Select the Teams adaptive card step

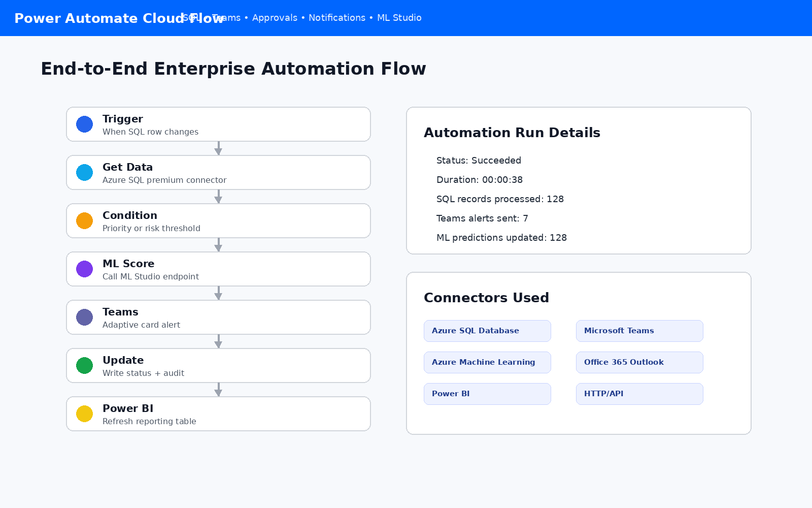click(x=218, y=317)
